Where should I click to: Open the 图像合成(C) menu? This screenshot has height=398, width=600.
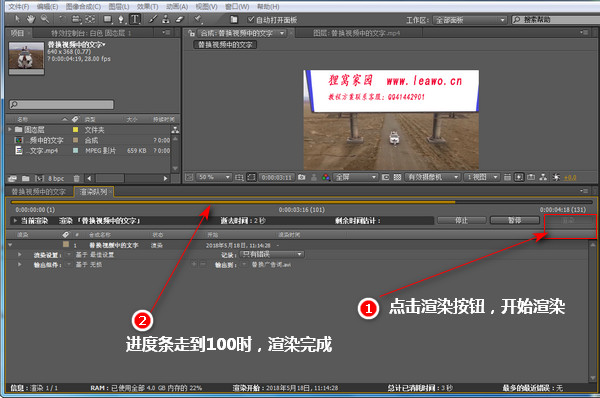[83, 7]
